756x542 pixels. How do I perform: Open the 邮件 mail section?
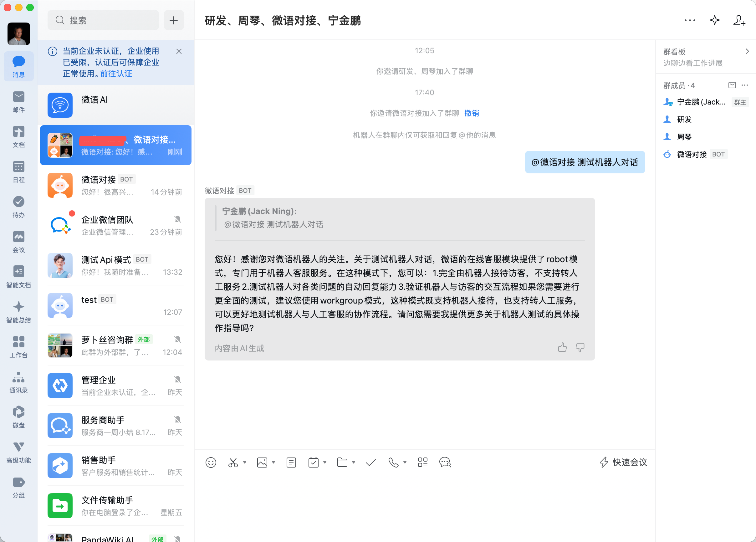[19, 102]
